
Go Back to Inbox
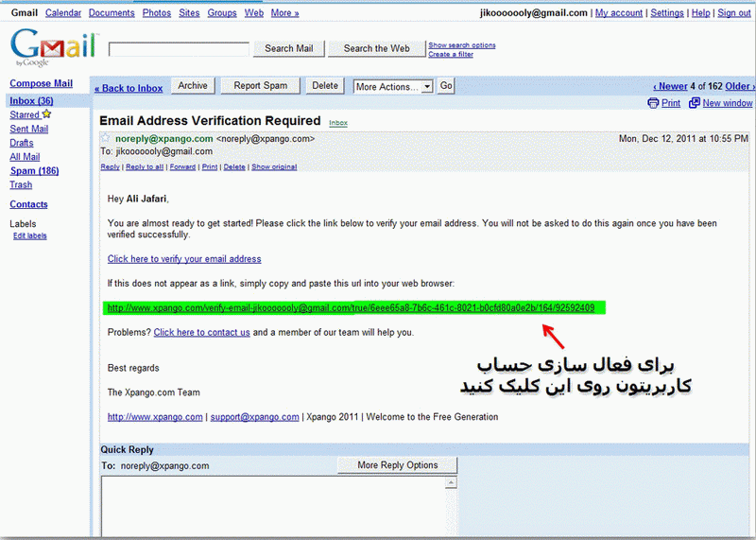129,88
